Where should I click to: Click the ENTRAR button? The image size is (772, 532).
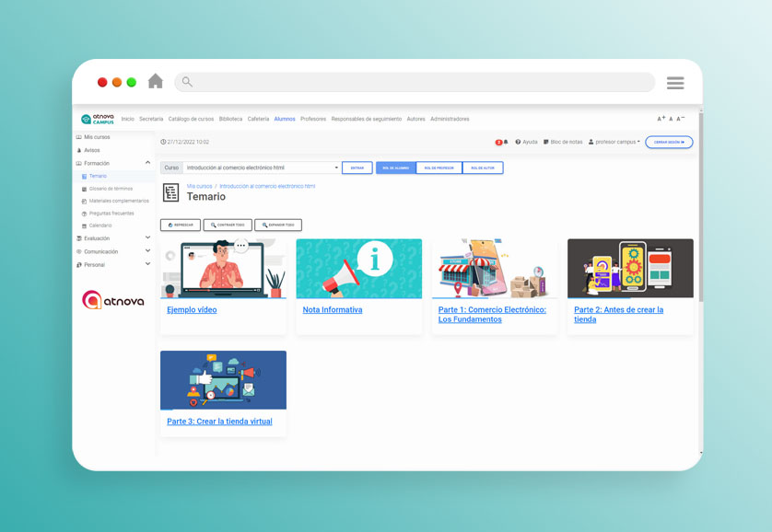tap(357, 168)
